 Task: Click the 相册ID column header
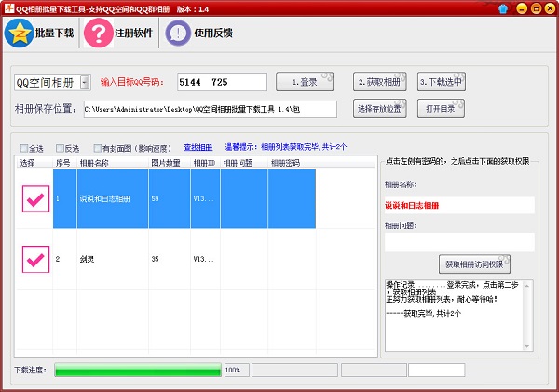(205, 163)
